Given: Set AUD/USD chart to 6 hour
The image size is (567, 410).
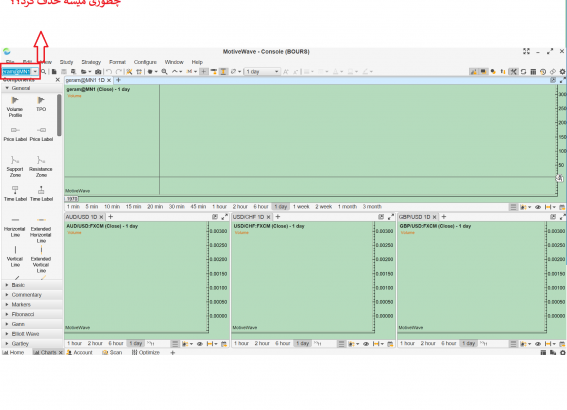Looking at the screenshot, I should pyautogui.click(x=116, y=343).
